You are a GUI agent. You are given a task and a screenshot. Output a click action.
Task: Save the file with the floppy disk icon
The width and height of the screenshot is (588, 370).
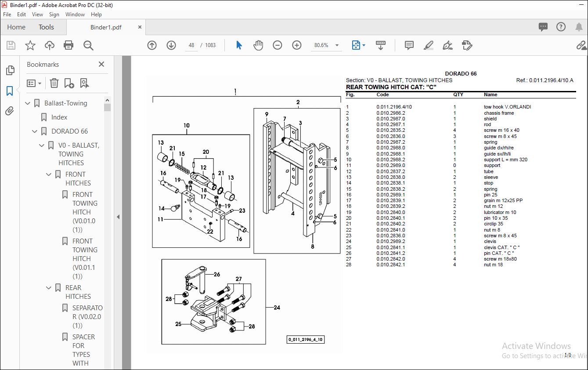pyautogui.click(x=11, y=45)
